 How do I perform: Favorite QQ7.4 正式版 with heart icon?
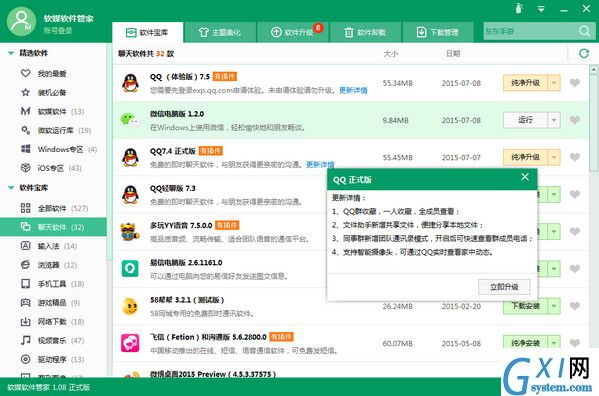pyautogui.click(x=575, y=157)
